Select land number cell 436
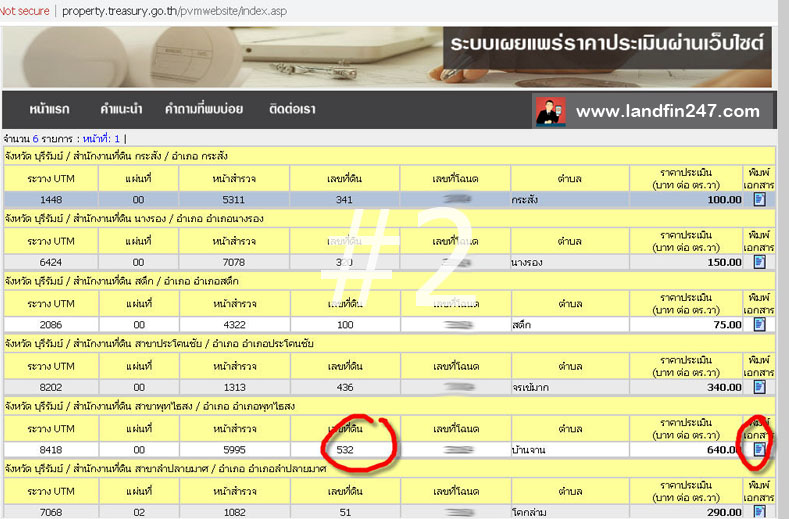Viewport: 789px width, 519px height. (345, 387)
